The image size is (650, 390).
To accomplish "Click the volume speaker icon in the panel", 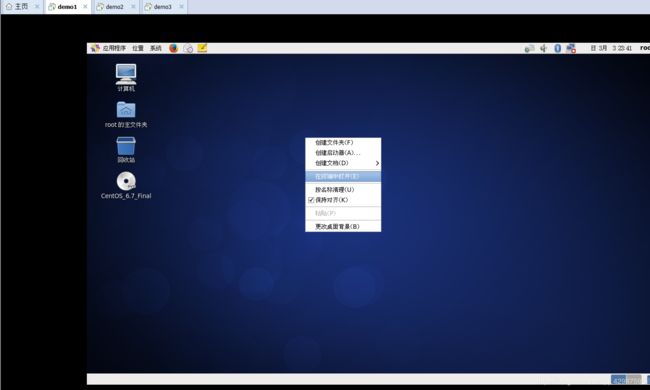I will tap(543, 48).
